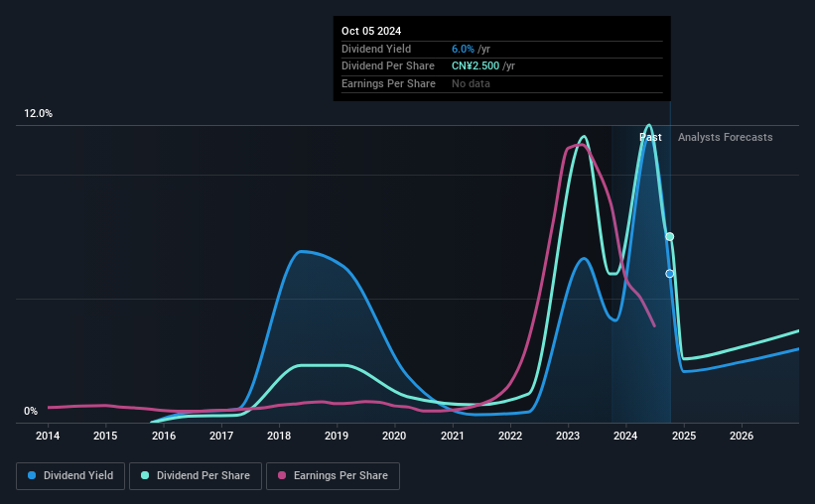Toggle the Earnings Per Share legend button
Screen dimensions: 815x504
333,475
